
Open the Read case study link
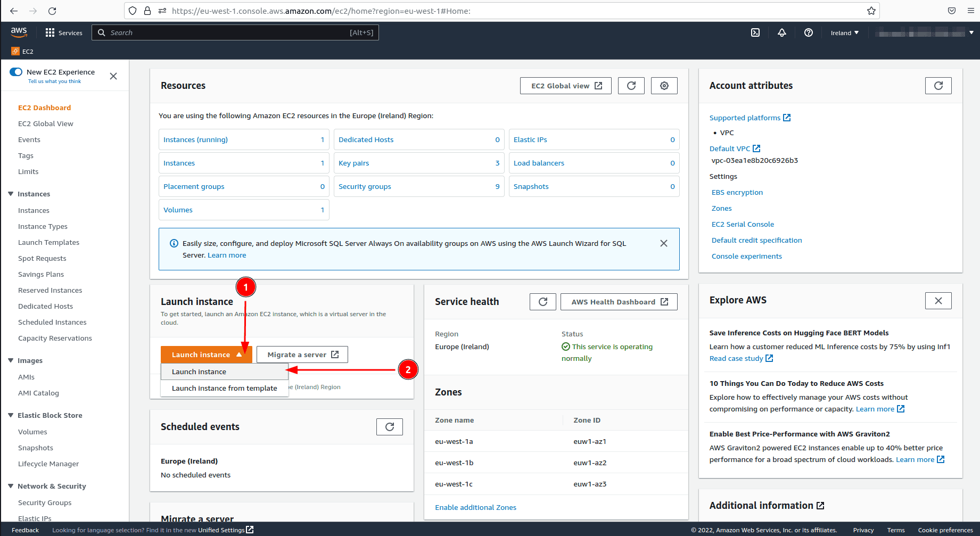click(741, 358)
